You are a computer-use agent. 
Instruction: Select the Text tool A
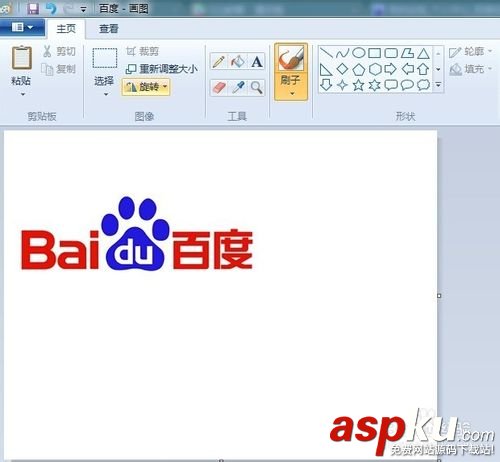pyautogui.click(x=257, y=62)
